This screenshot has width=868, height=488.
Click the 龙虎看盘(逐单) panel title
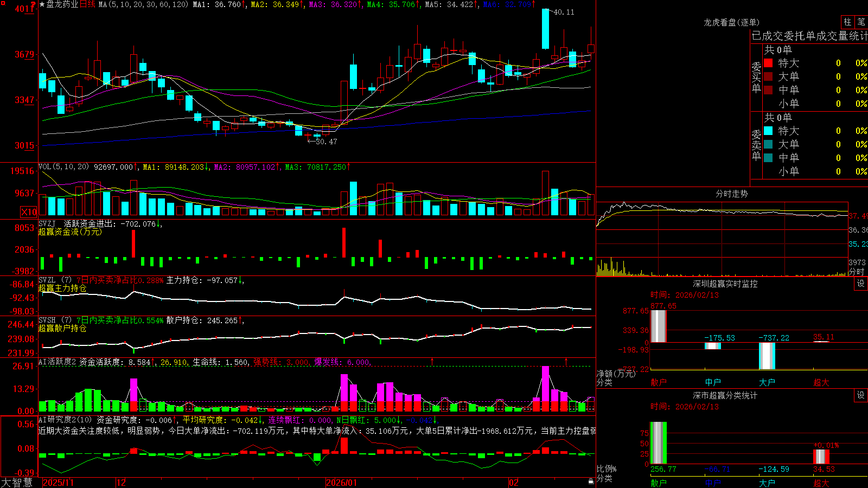pos(731,22)
